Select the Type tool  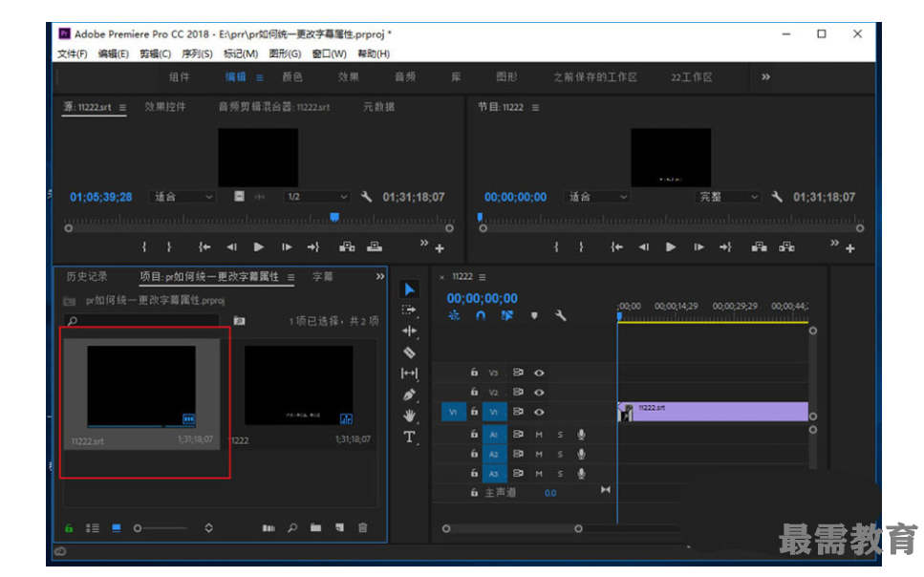click(409, 438)
